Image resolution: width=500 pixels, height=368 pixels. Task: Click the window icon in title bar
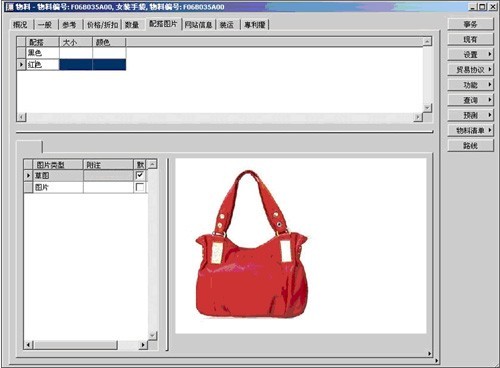[x=9, y=7]
